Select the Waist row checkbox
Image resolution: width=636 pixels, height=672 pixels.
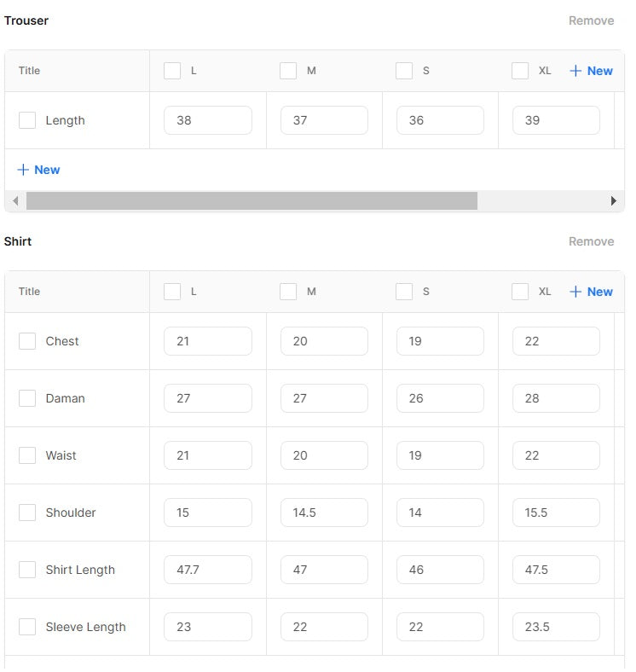tap(27, 455)
